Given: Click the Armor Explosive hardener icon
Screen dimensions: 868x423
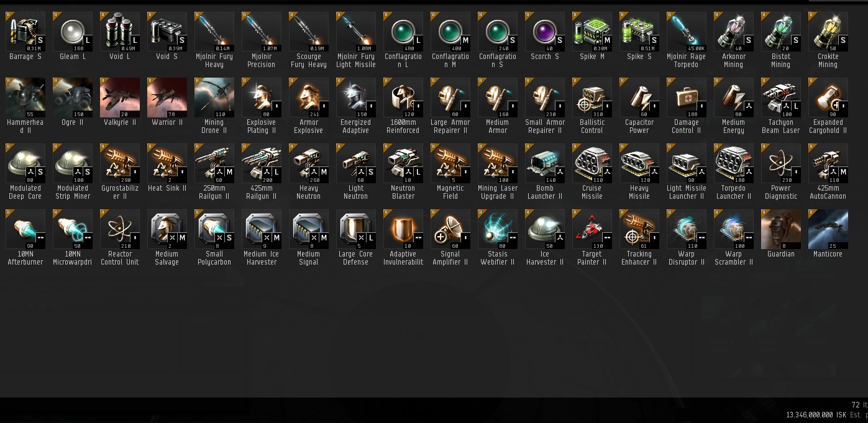Looking at the screenshot, I should (x=309, y=98).
